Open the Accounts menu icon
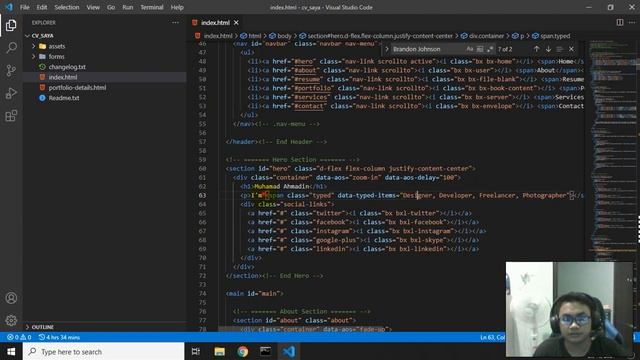This screenshot has height=360, width=640. click(11, 298)
